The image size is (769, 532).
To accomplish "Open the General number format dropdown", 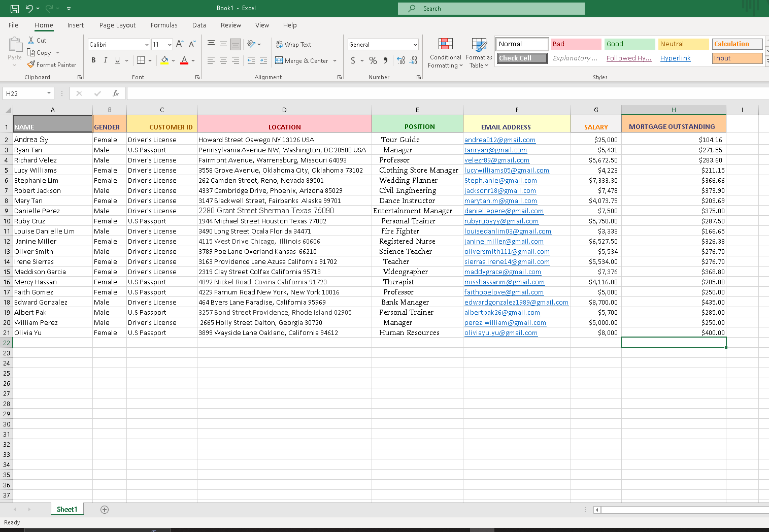I will click(415, 45).
